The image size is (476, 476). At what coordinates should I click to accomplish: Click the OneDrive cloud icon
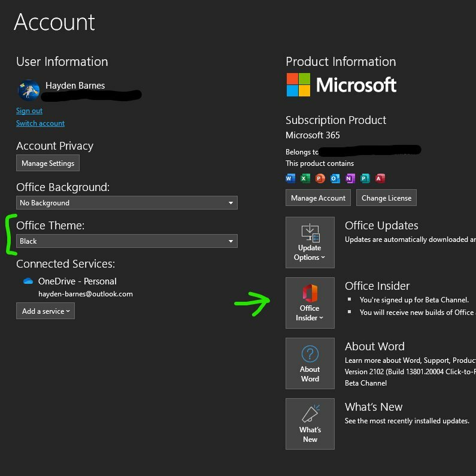pos(28,281)
